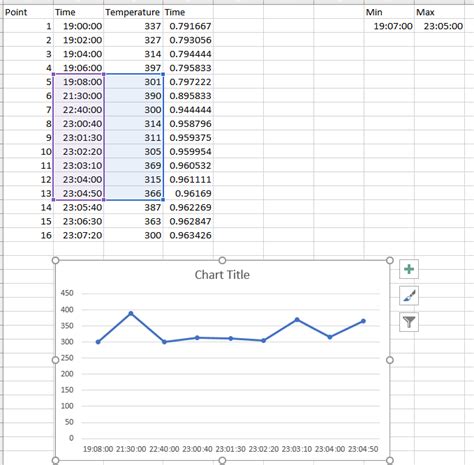Select decimal time cell 0.96169

188,193
